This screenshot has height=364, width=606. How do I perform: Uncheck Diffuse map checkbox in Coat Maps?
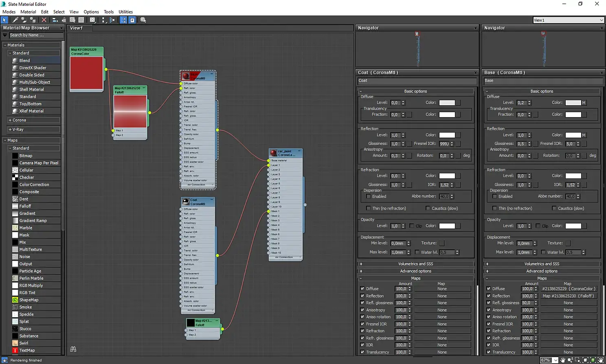[x=362, y=289]
